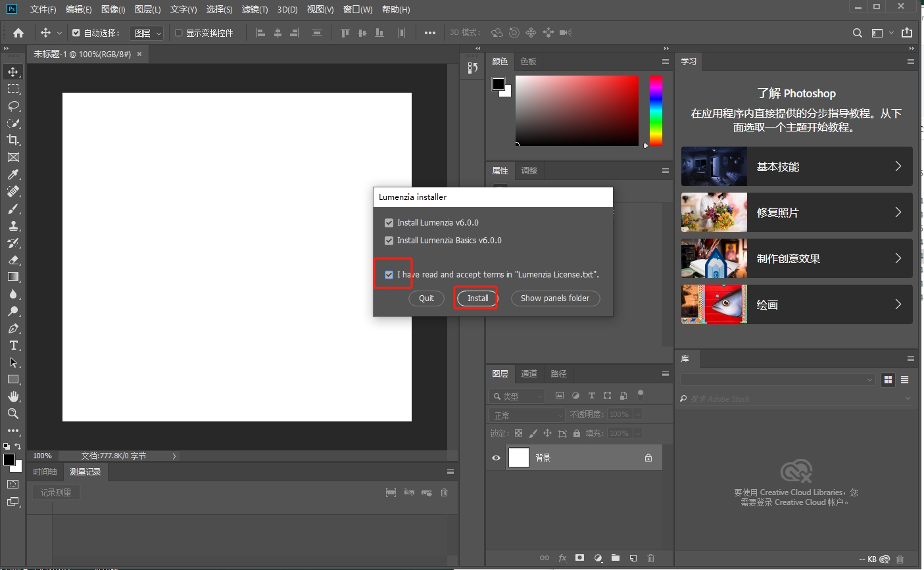The height and width of the screenshot is (570, 924).
Task: Delete layer trash icon in Layers panel
Action: [650, 558]
